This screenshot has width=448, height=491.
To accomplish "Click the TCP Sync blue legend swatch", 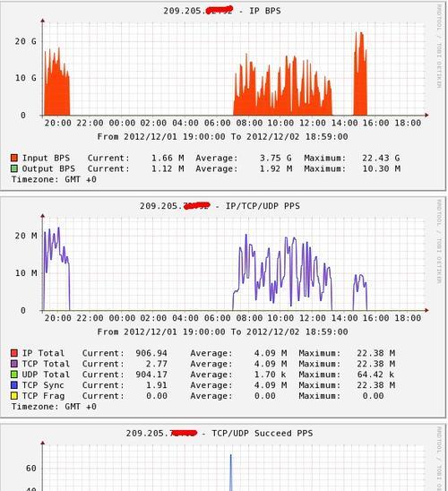I will 14,385.
